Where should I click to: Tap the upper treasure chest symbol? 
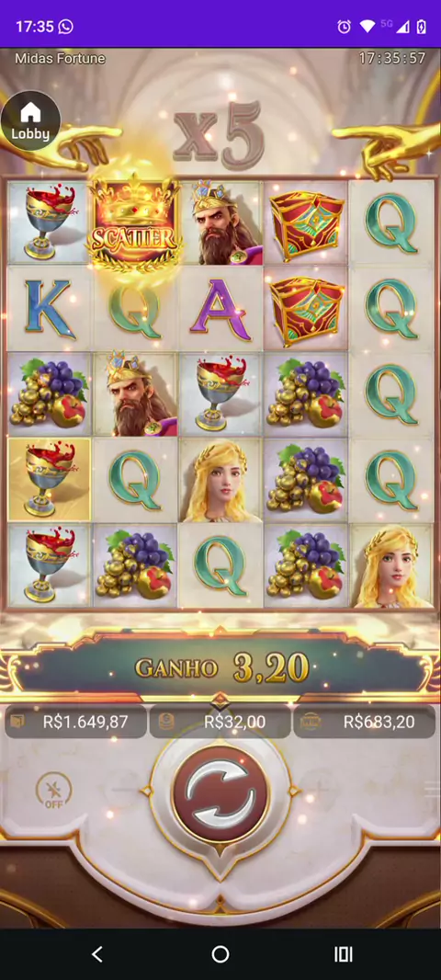[x=306, y=223]
